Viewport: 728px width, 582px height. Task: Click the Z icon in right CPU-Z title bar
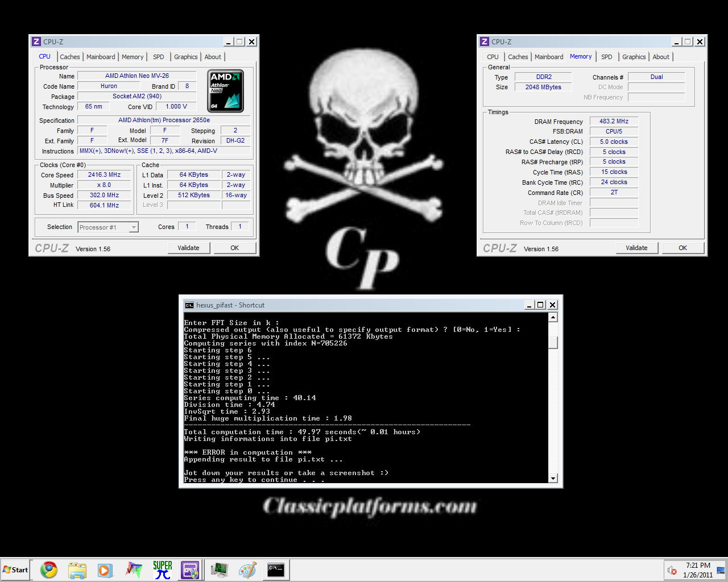point(485,41)
